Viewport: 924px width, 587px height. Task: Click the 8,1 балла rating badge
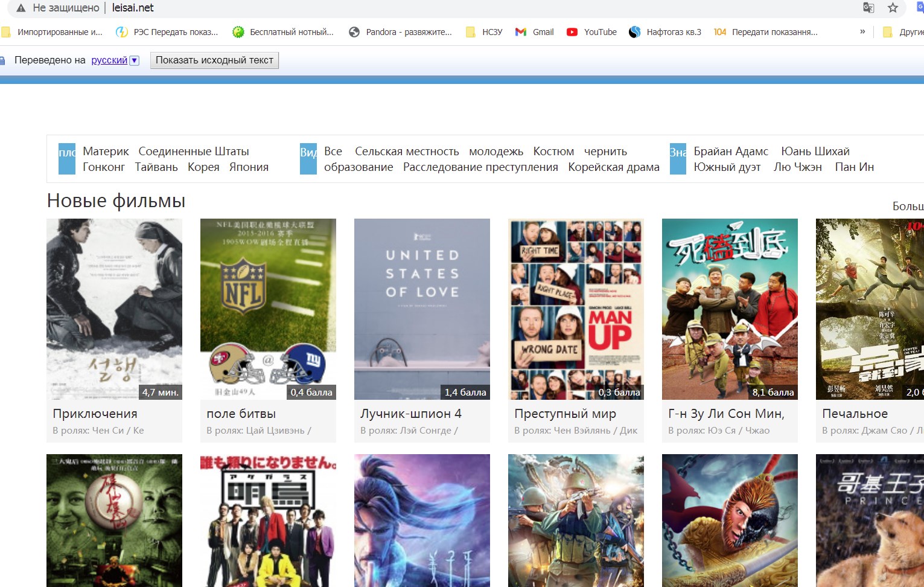point(773,392)
